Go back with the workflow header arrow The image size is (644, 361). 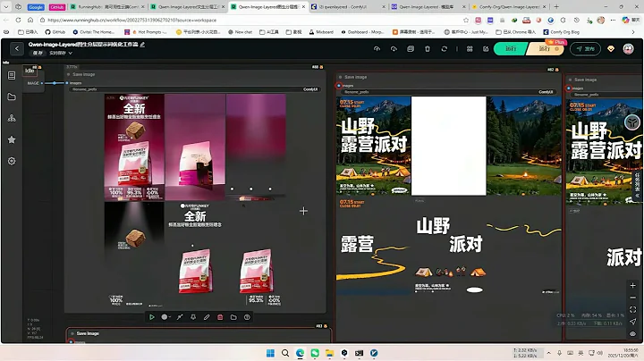click(x=17, y=48)
